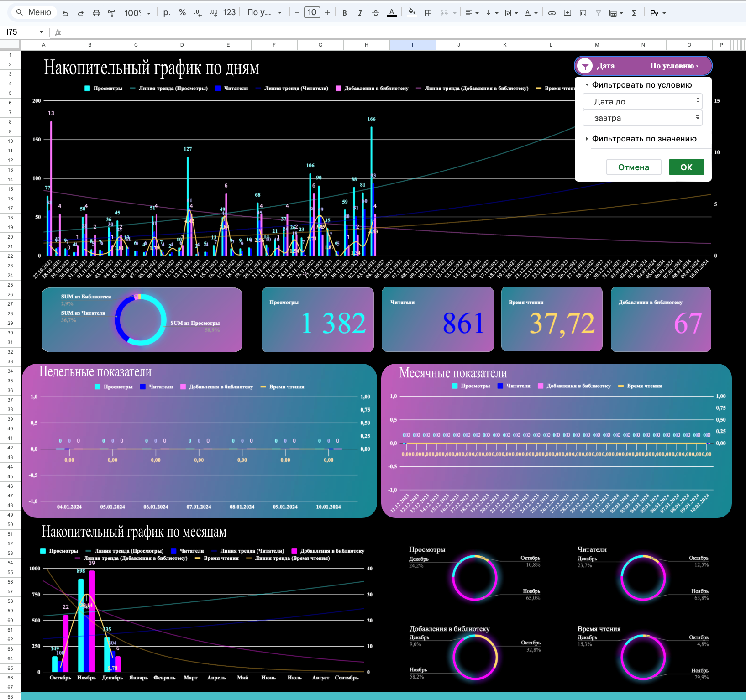Click the print icon
This screenshot has width=746, height=700.
pyautogui.click(x=96, y=13)
